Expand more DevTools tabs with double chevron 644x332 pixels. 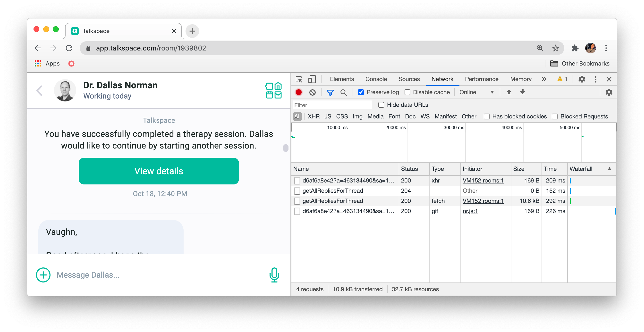(544, 79)
